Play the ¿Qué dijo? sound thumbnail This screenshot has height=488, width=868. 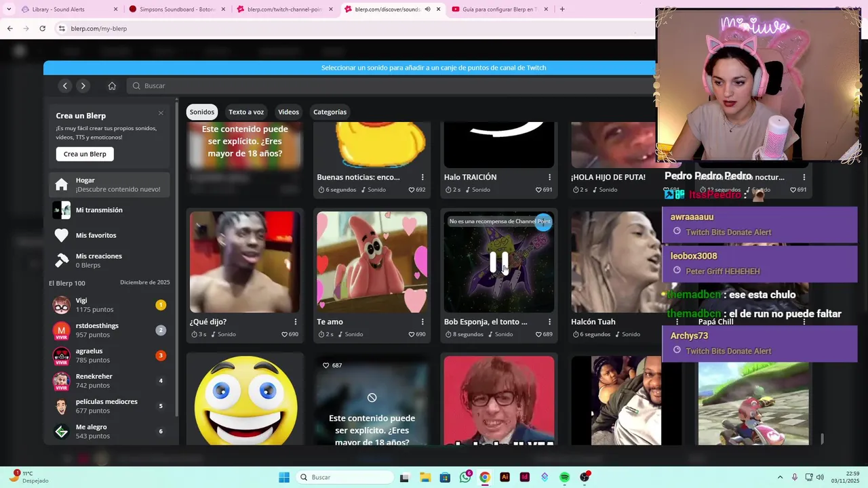click(x=245, y=262)
